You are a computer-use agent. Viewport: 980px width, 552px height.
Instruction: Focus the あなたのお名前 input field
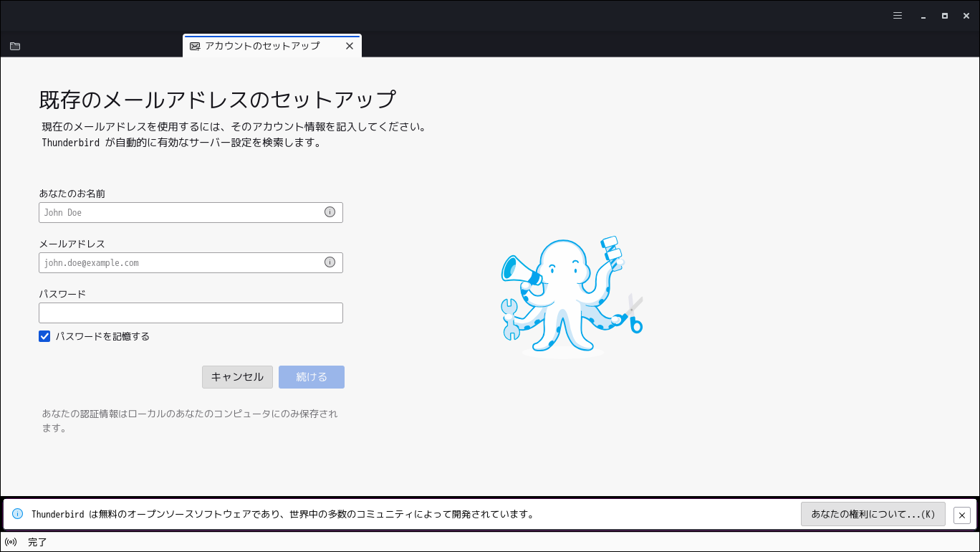click(x=191, y=212)
